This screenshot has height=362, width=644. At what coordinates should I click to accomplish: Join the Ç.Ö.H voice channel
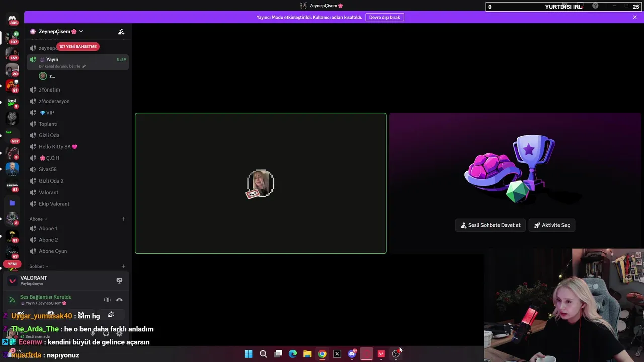pos(77,158)
